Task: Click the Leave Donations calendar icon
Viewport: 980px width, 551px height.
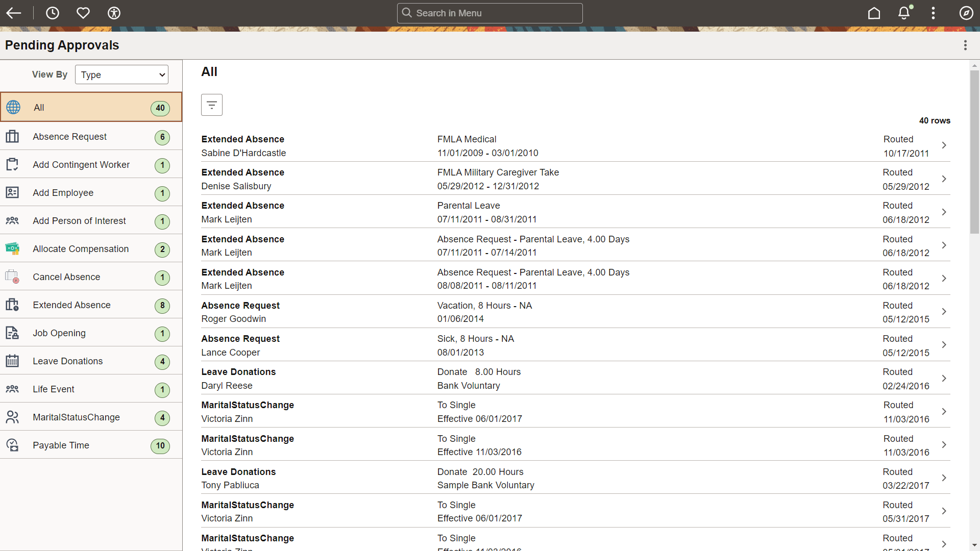Action: (x=12, y=361)
